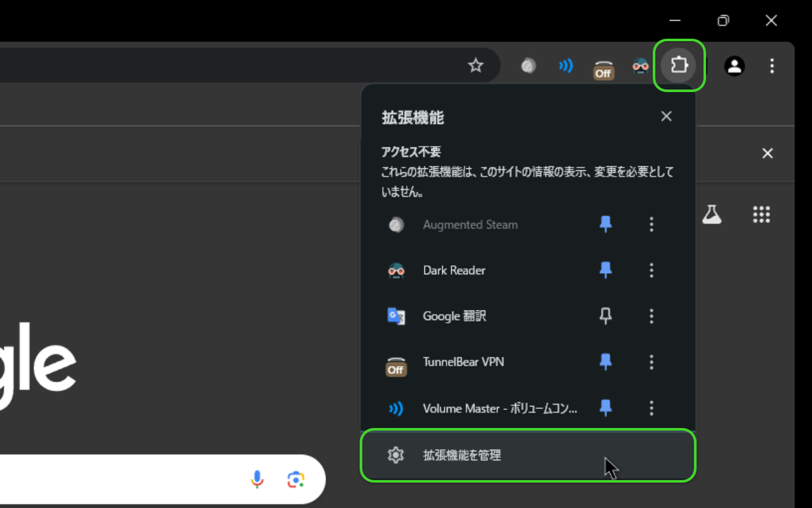Unpin TunnelBear VPN from the toolbar

click(x=606, y=362)
